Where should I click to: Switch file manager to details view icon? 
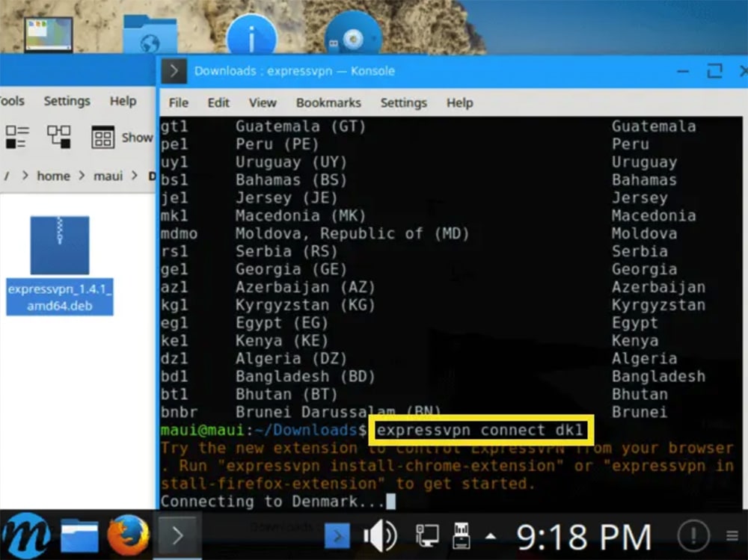(18, 137)
